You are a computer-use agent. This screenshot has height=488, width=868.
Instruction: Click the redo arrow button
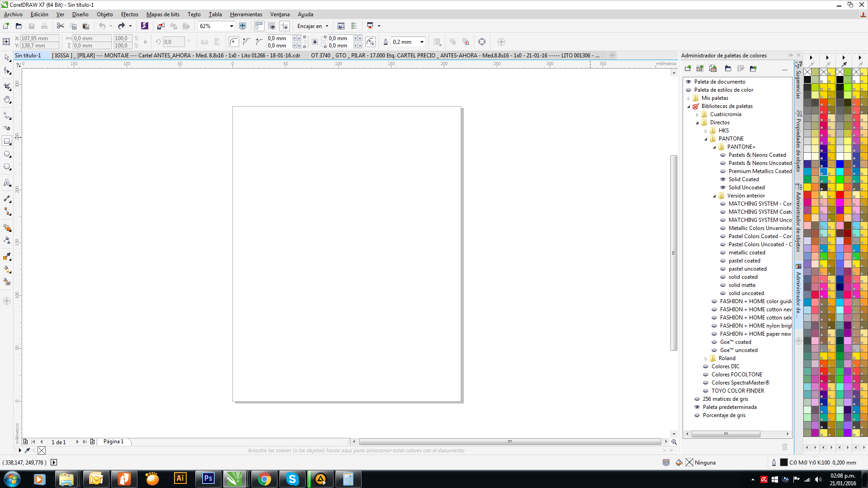coord(121,26)
